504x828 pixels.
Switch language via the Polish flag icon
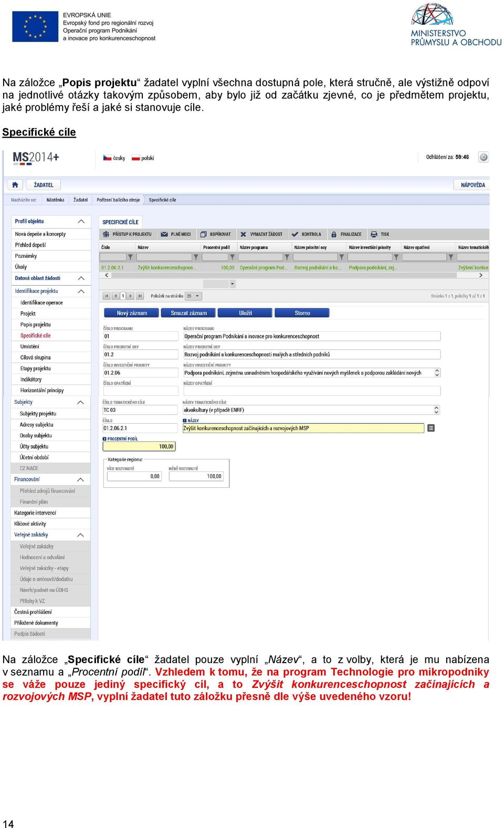coord(135,158)
